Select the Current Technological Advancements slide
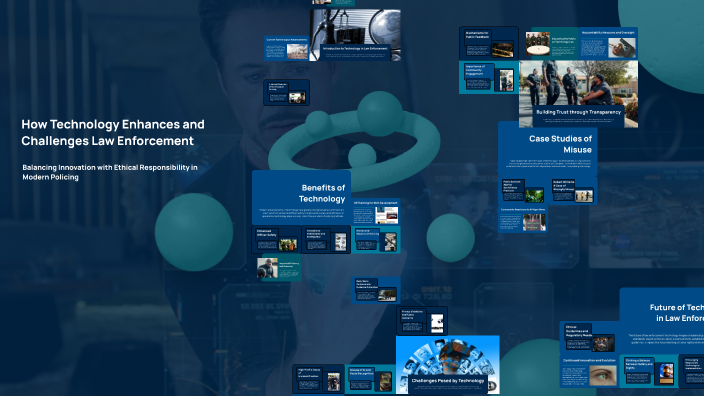The image size is (704, 396). (286, 48)
